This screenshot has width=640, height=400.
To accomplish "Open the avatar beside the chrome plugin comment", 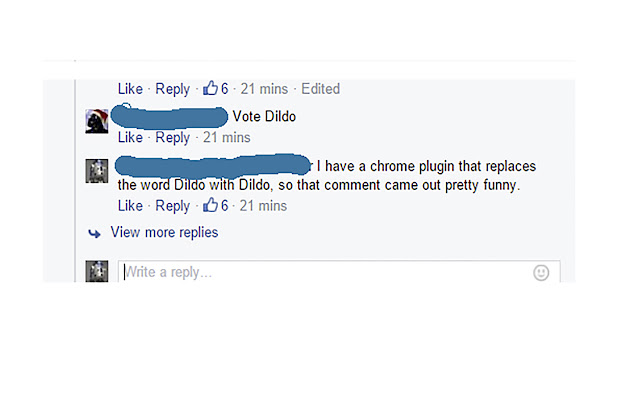I will [x=97, y=171].
